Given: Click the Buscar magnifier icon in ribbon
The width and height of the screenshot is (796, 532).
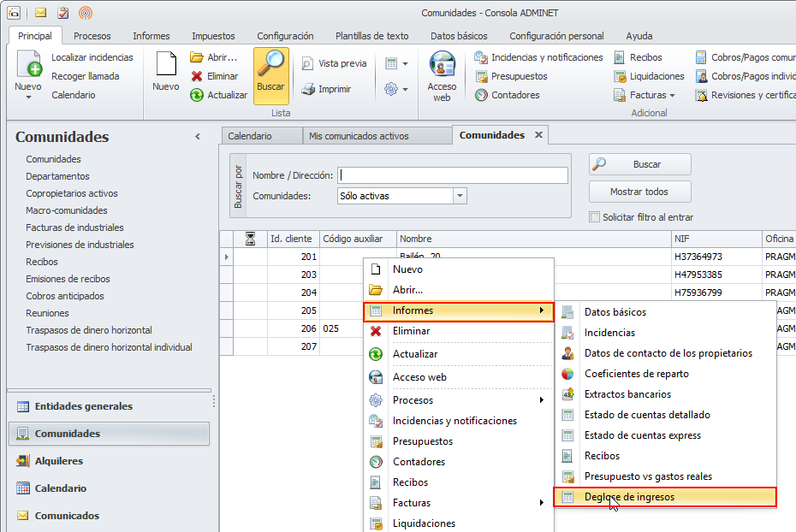Looking at the screenshot, I should pos(270,67).
